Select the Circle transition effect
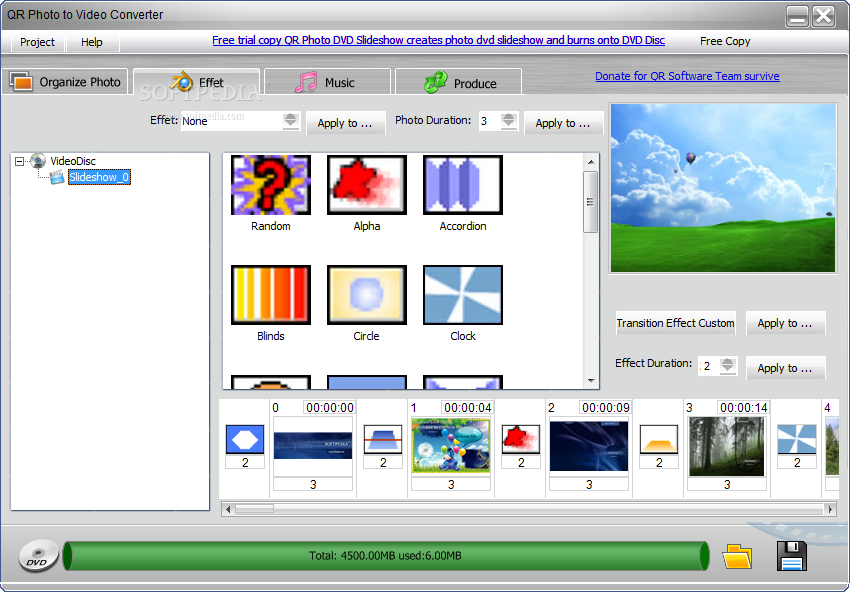850x592 pixels. pos(366,295)
